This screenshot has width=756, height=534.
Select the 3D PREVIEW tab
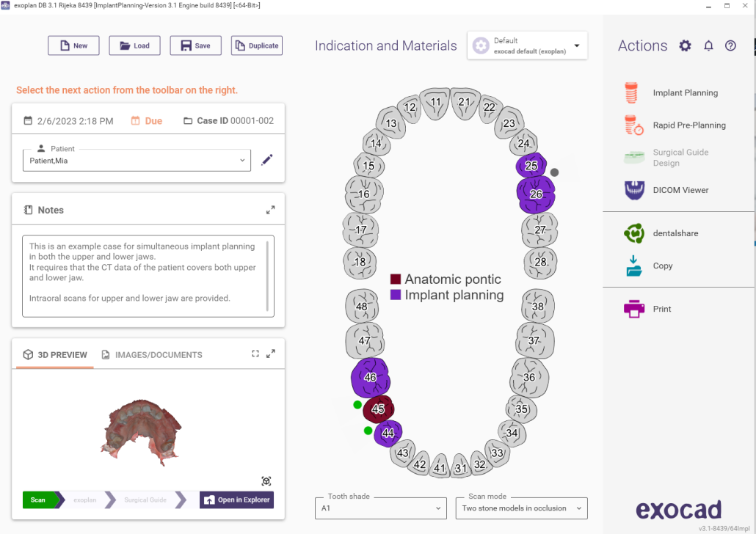[55, 355]
